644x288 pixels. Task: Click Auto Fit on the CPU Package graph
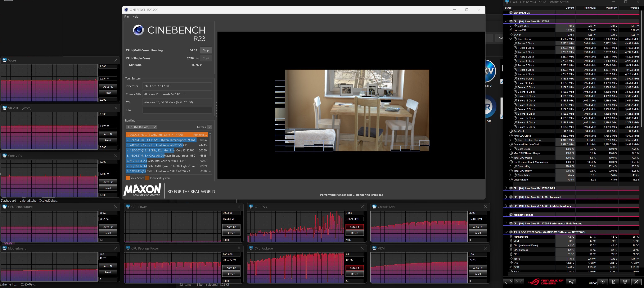click(355, 268)
